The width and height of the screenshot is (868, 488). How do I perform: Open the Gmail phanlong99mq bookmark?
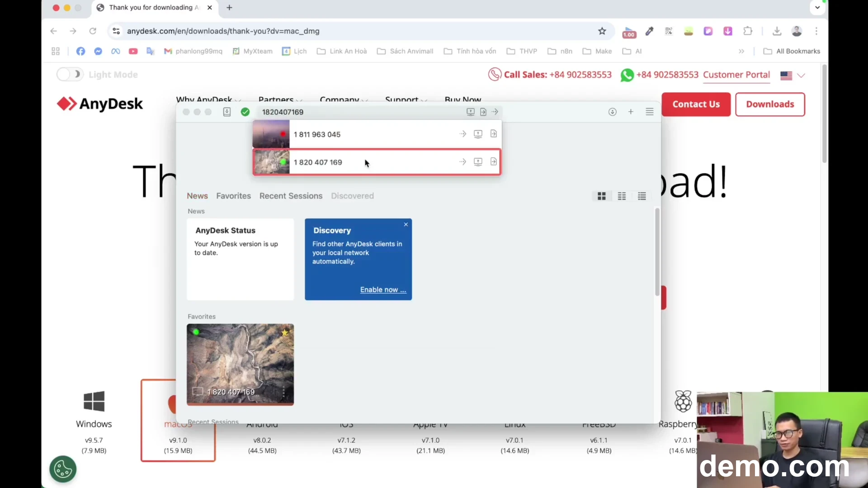coord(193,52)
